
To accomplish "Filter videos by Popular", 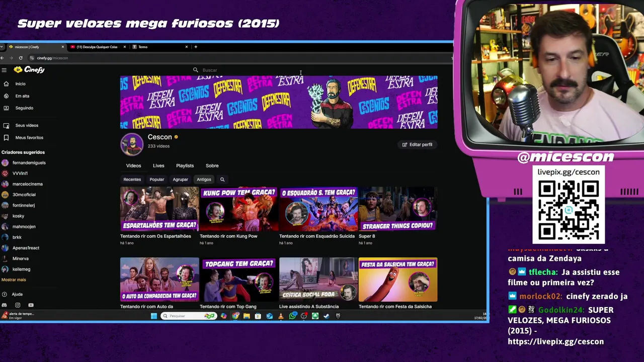I will click(x=156, y=179).
